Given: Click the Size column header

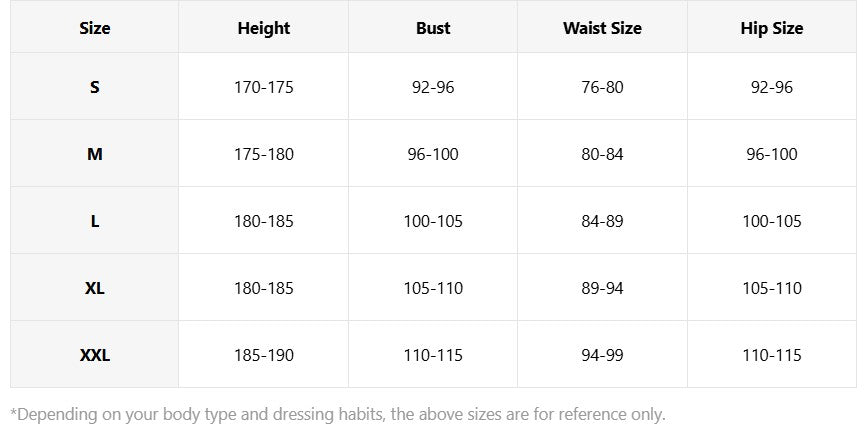Looking at the screenshot, I should point(95,28).
